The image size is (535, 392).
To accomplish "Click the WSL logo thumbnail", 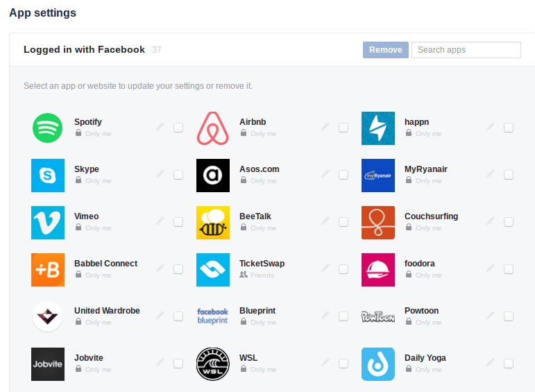I will [x=213, y=364].
